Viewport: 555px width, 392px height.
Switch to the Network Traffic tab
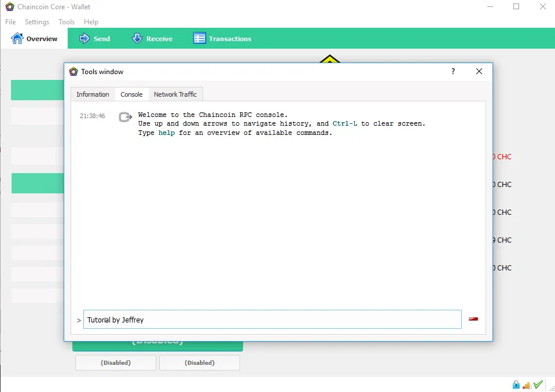coord(175,94)
